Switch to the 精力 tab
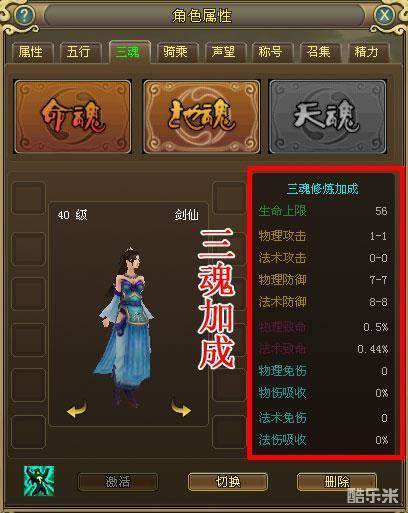This screenshot has width=408, height=513. coord(367,52)
